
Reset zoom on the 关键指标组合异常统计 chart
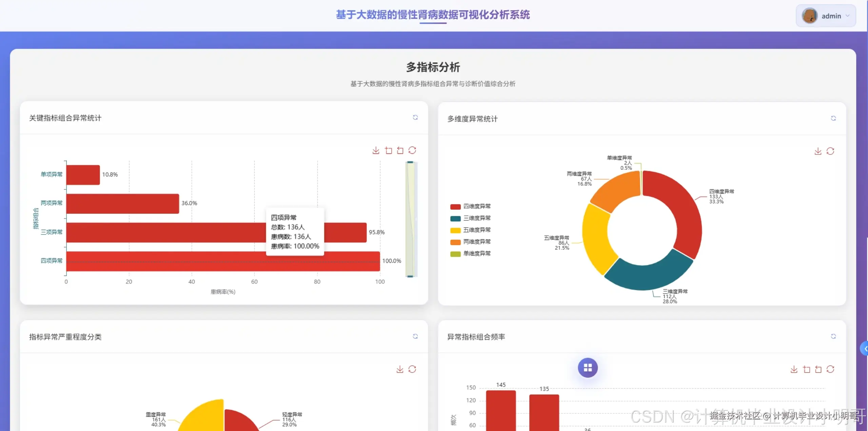[x=401, y=150]
